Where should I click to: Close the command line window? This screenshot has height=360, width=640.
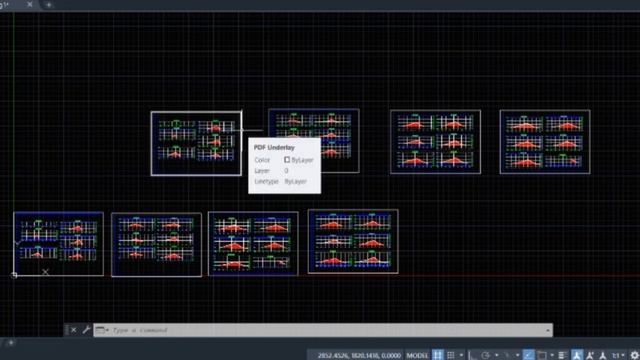point(73,330)
